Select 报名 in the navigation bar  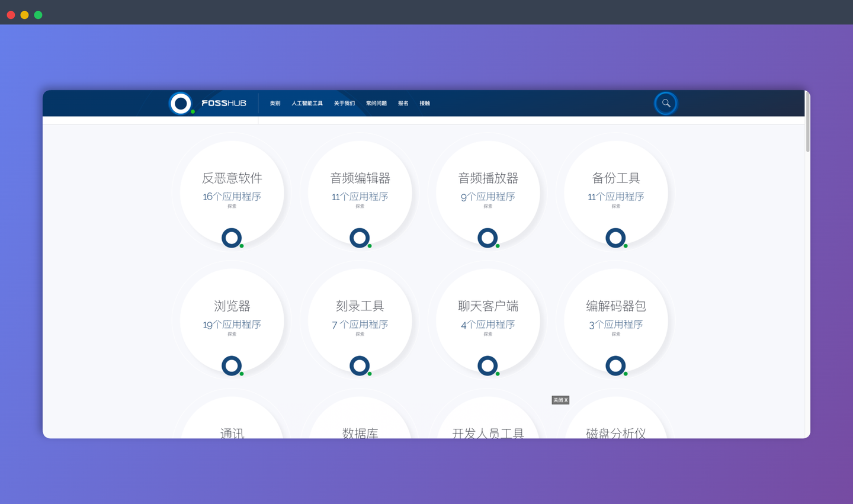click(x=403, y=103)
